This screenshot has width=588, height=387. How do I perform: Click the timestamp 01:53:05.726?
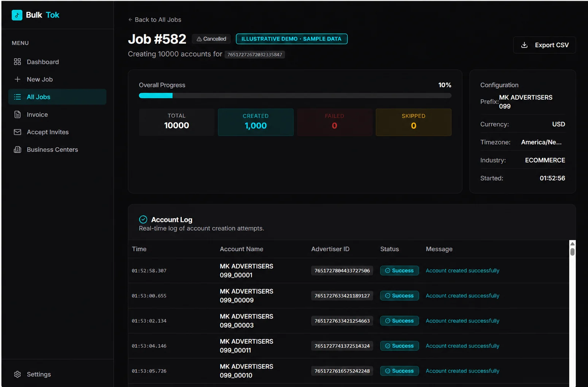coord(149,371)
